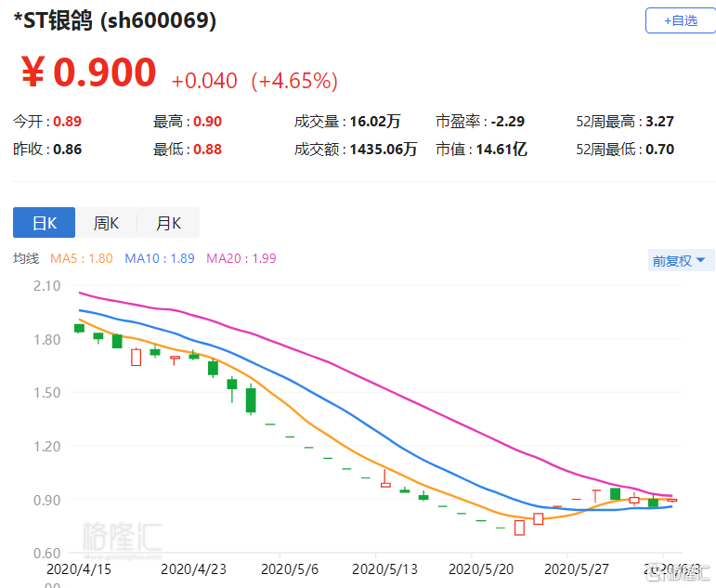Click the 1.20 price axis label

pos(46,447)
